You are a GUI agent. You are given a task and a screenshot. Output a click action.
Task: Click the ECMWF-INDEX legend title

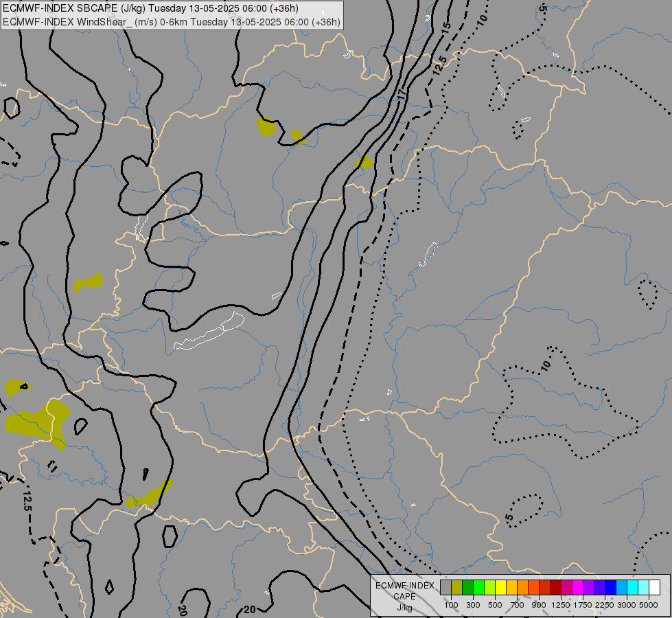[x=405, y=586]
